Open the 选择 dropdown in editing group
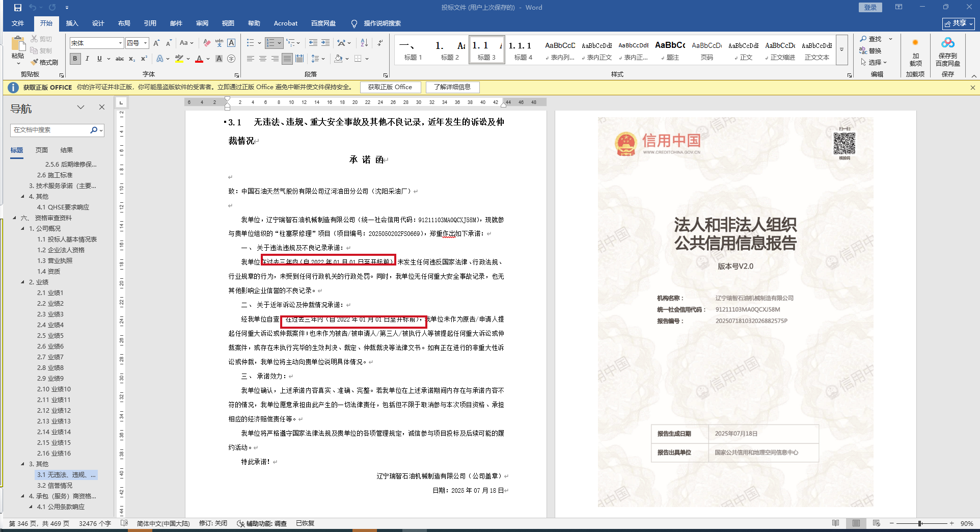 point(874,62)
